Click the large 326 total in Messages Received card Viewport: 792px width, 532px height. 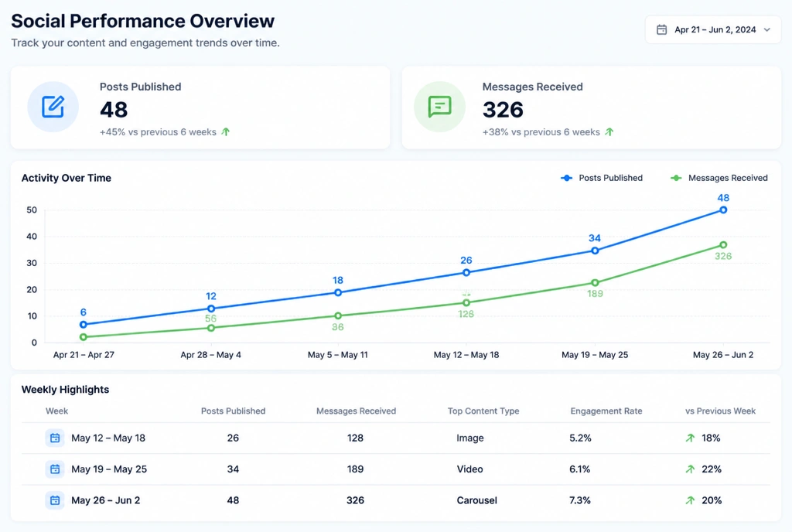coord(503,110)
